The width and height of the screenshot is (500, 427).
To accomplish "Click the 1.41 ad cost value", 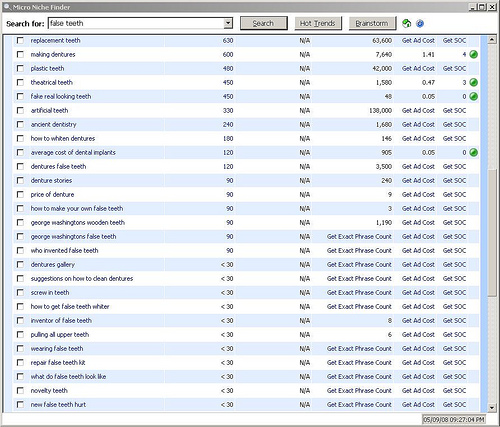I will tap(428, 54).
